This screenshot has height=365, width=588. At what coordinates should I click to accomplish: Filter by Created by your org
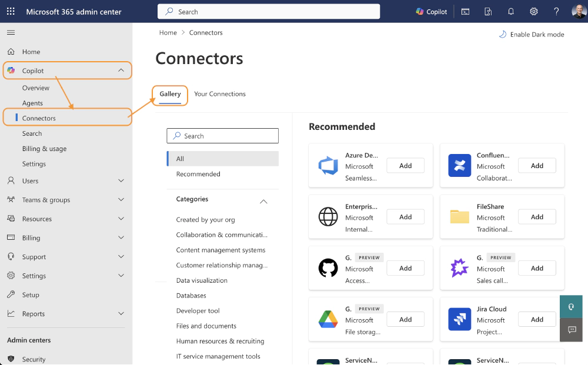[x=205, y=220]
